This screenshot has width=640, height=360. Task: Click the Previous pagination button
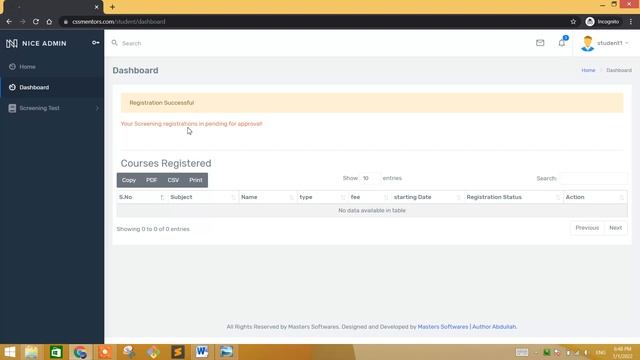tap(587, 228)
